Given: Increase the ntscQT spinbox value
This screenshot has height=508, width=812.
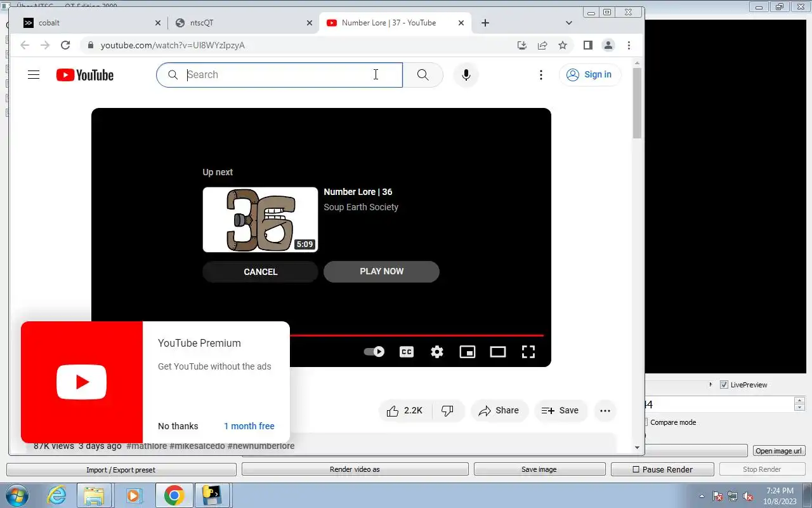Looking at the screenshot, I should click(x=800, y=400).
